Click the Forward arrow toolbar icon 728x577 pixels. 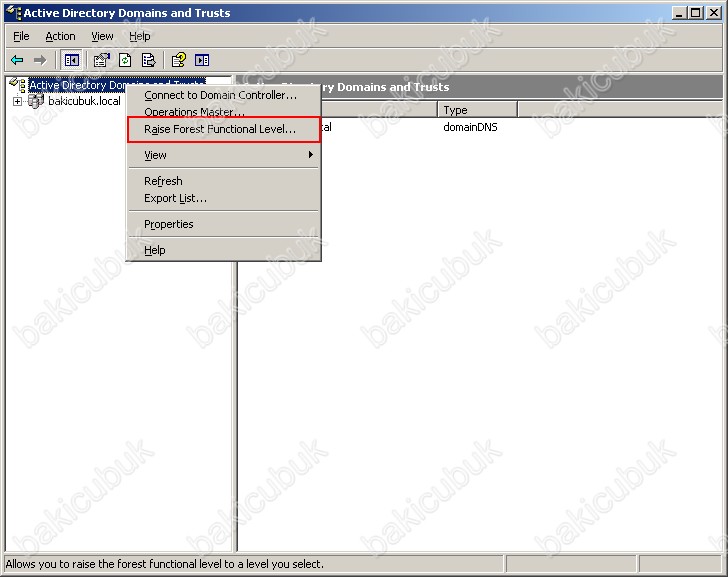(40, 60)
